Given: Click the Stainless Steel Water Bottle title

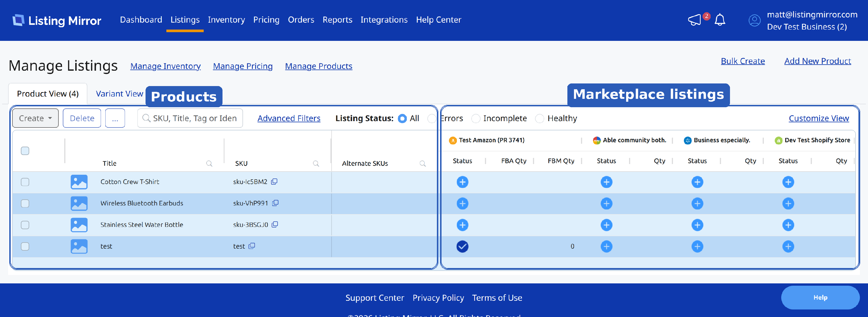Looking at the screenshot, I should point(141,225).
